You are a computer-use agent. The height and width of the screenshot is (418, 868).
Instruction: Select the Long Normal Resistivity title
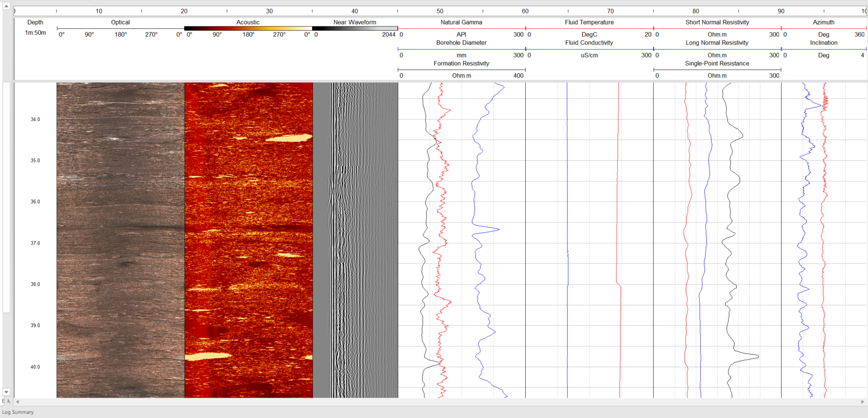717,43
